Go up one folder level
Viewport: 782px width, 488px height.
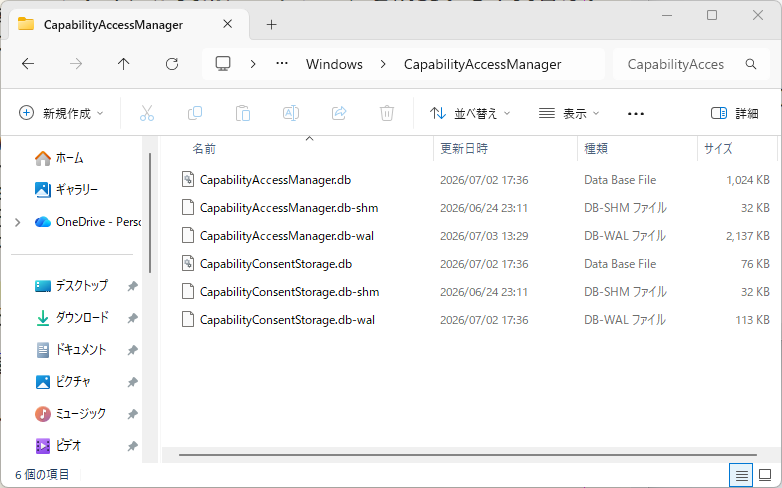point(123,64)
